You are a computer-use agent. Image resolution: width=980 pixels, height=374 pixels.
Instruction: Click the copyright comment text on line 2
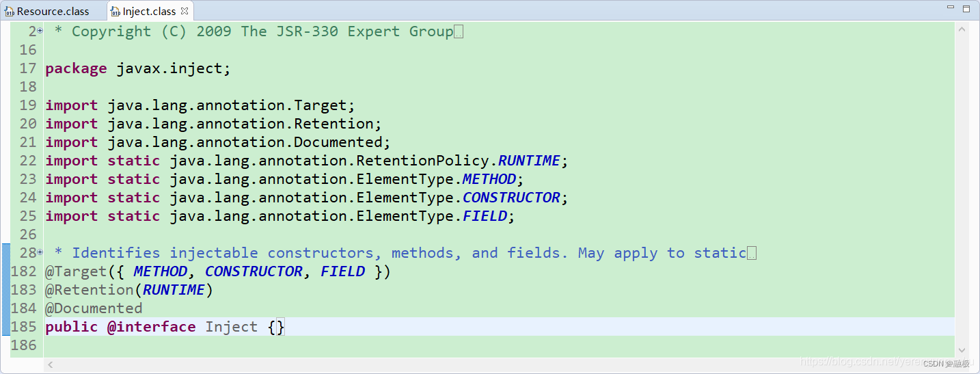[254, 31]
